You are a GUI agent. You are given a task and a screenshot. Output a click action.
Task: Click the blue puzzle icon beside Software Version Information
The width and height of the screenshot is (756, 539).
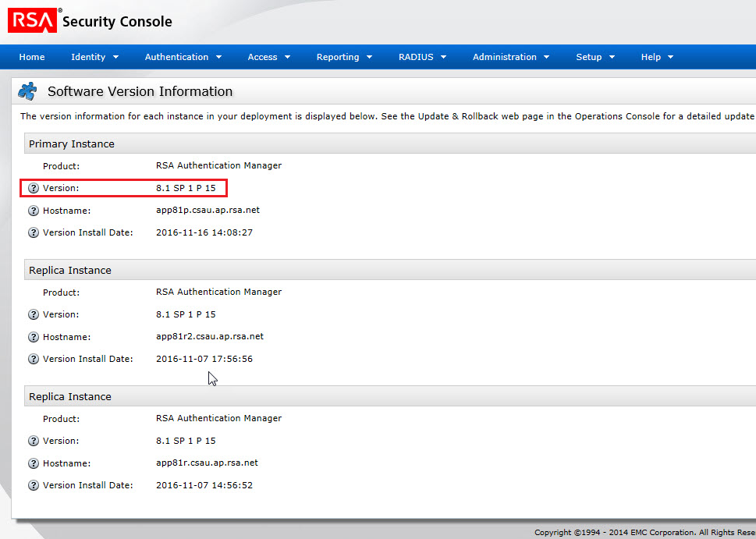click(27, 91)
